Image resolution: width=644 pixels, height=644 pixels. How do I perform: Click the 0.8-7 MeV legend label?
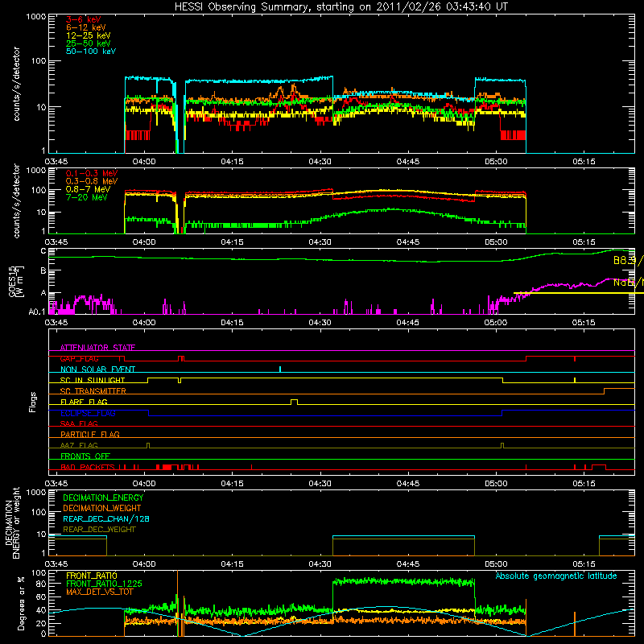(x=89, y=190)
